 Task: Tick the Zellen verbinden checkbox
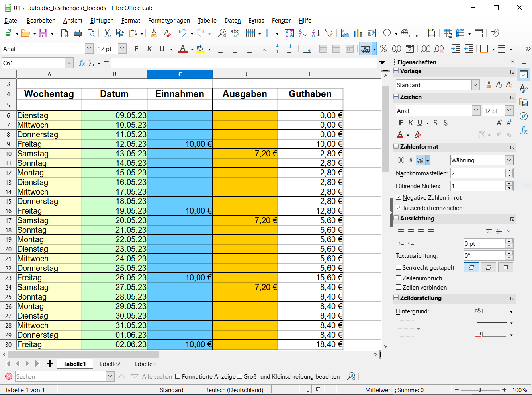(x=399, y=287)
